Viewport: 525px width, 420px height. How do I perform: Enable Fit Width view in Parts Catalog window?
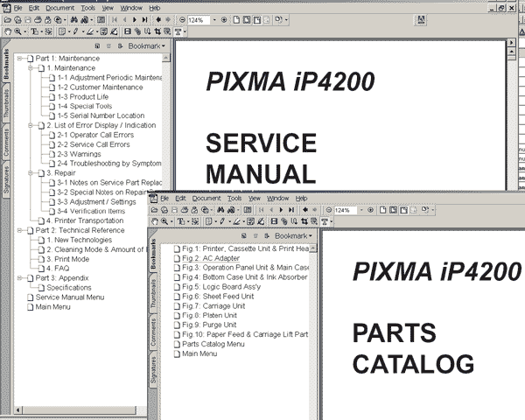[x=403, y=210]
